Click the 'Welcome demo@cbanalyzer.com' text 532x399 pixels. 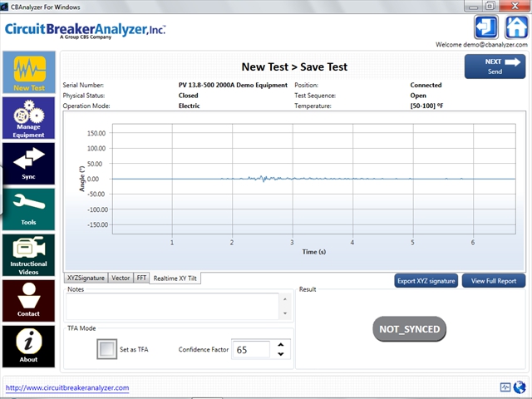pyautogui.click(x=481, y=45)
